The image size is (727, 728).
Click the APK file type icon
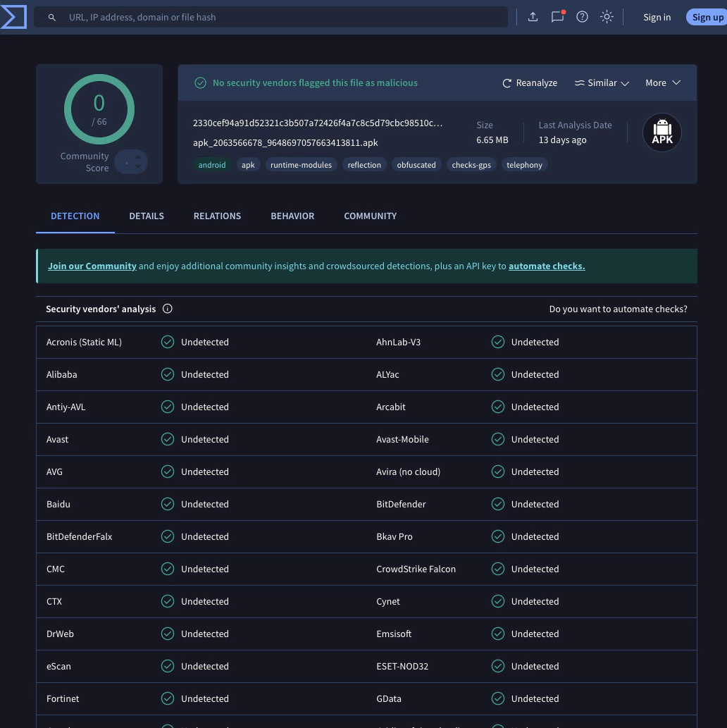pos(662,132)
